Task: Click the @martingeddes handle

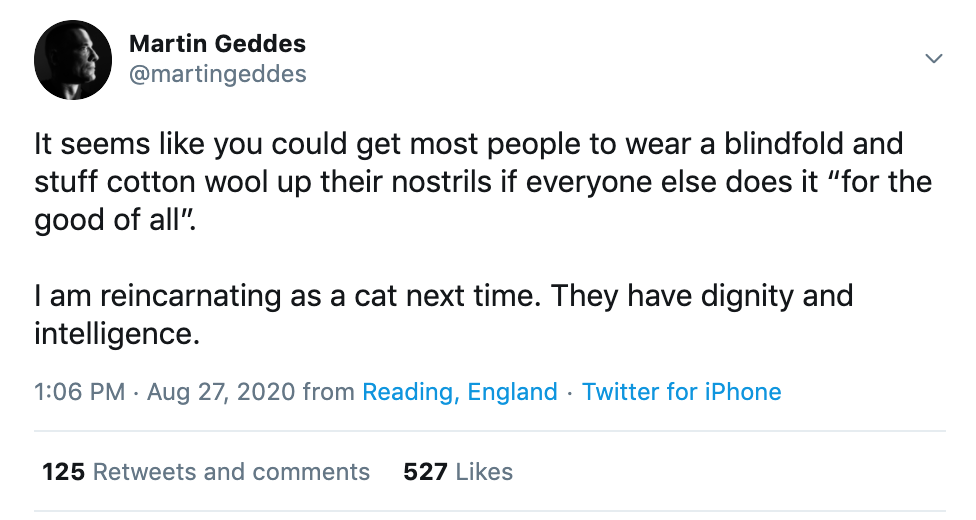Action: point(217,74)
